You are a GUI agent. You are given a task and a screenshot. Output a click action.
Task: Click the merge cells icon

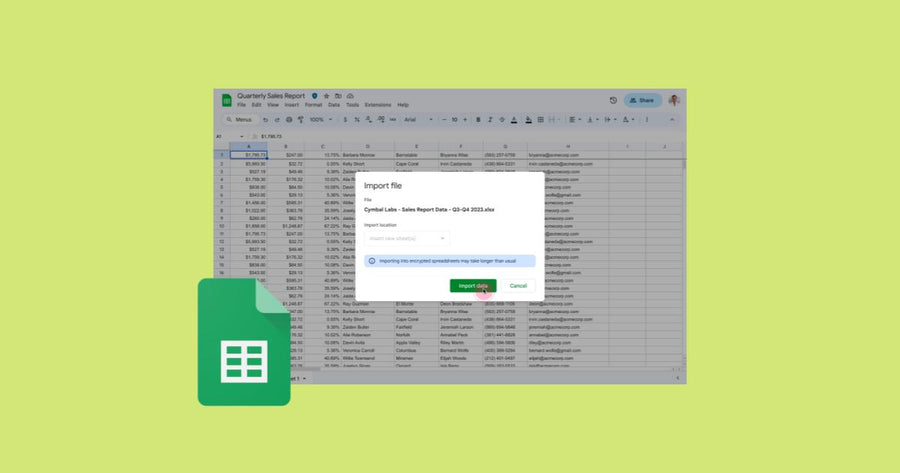552,120
